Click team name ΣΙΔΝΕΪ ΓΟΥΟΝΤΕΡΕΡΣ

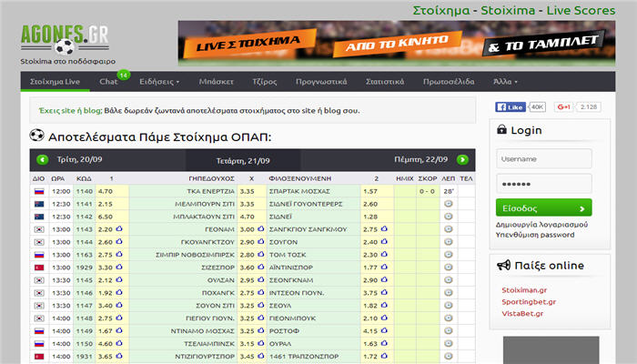(306, 204)
